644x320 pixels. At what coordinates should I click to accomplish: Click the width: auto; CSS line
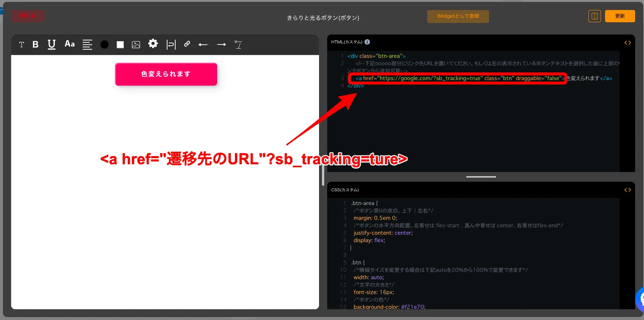[369, 277]
